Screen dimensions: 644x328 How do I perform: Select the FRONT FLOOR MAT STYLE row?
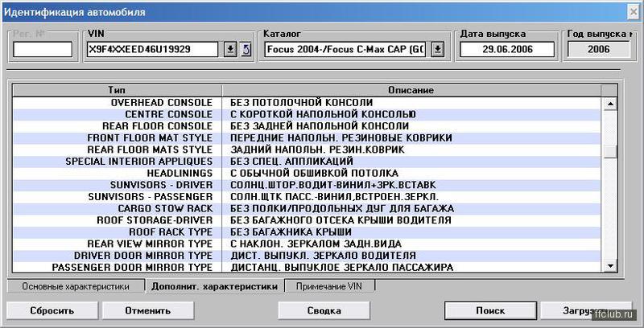(x=308, y=137)
